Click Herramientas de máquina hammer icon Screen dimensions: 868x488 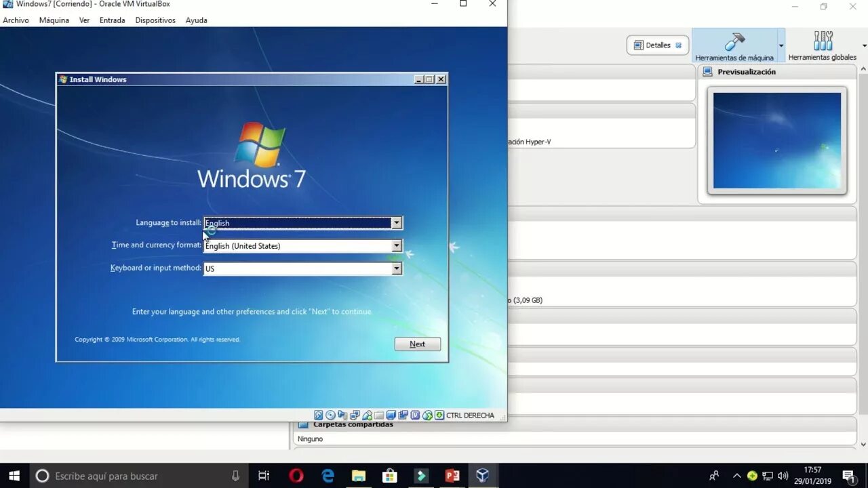(x=734, y=42)
